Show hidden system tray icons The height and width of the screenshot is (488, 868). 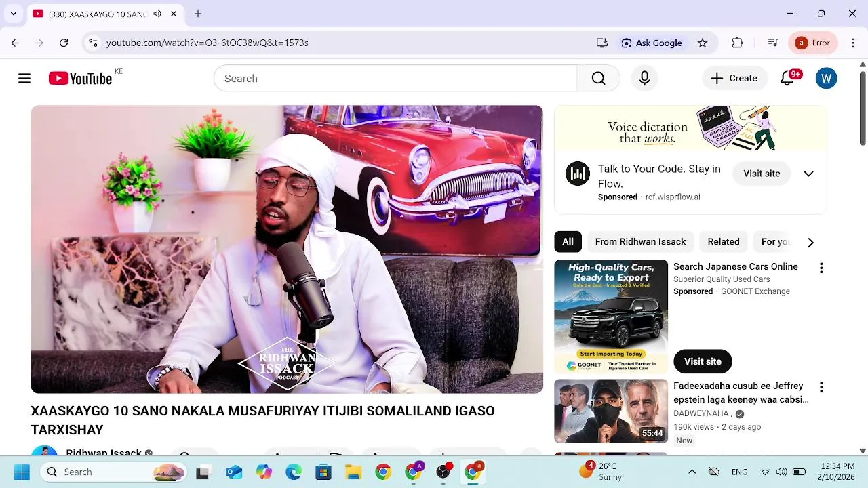click(692, 472)
